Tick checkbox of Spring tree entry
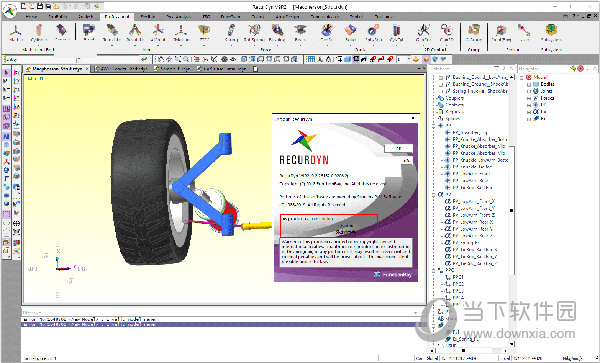The width and height of the screenshot is (600, 363). click(x=441, y=91)
